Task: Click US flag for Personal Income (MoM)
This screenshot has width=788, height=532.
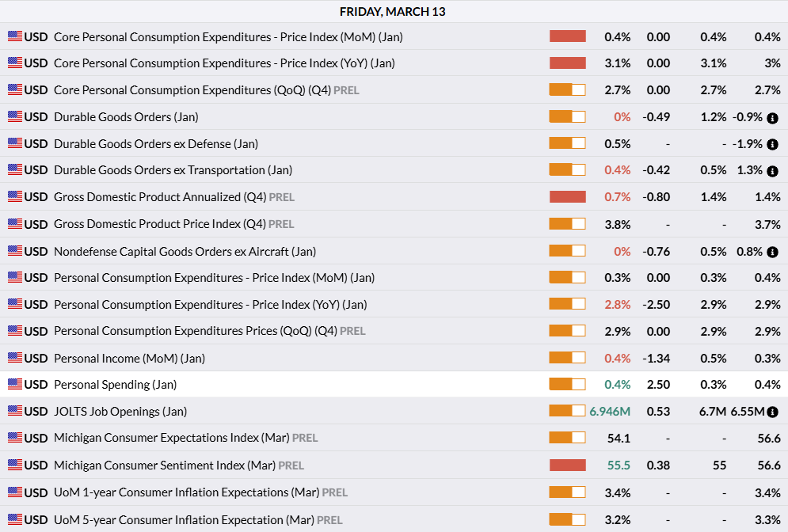Action: pos(15,358)
